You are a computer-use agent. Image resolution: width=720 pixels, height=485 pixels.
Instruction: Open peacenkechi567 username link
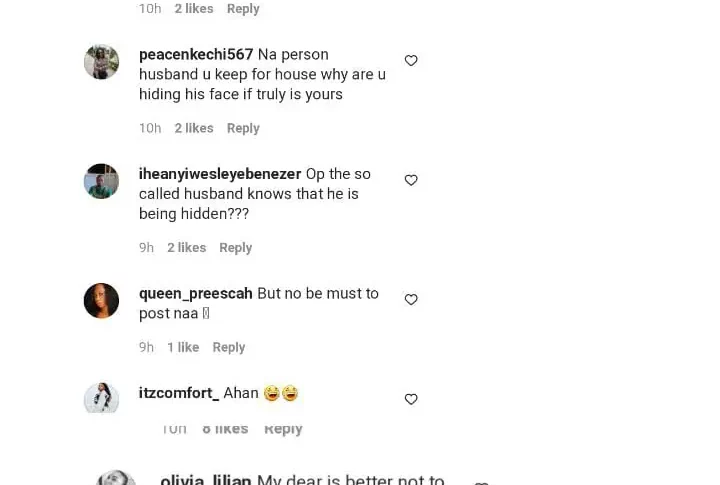point(196,54)
